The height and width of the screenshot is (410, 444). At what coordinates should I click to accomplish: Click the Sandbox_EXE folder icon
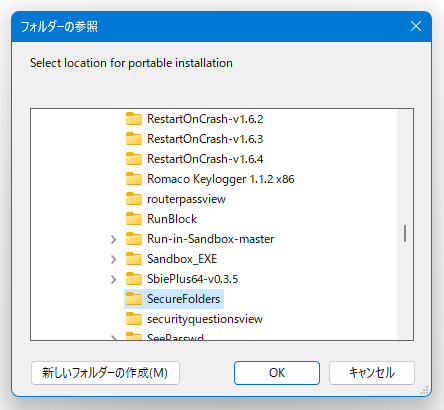(134, 259)
